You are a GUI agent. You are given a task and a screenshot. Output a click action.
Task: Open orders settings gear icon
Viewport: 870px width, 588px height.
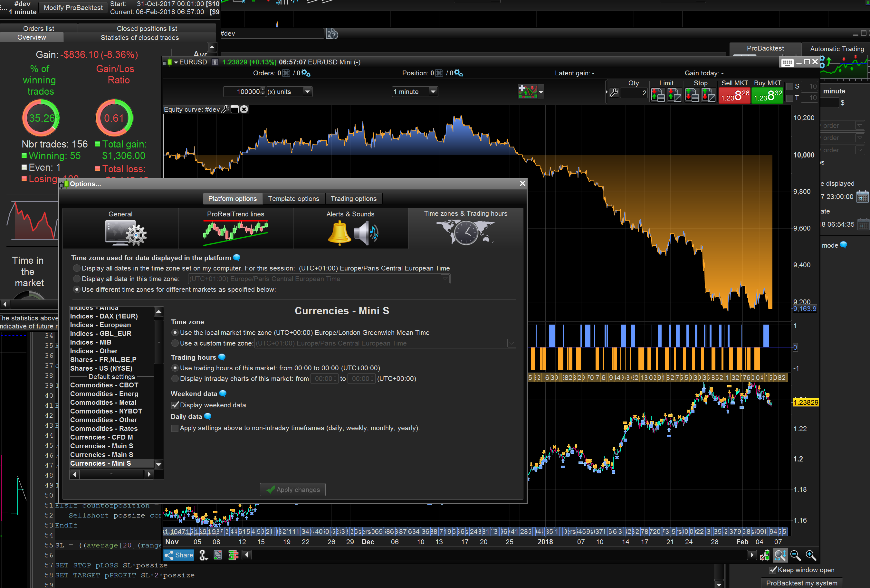[x=306, y=73]
